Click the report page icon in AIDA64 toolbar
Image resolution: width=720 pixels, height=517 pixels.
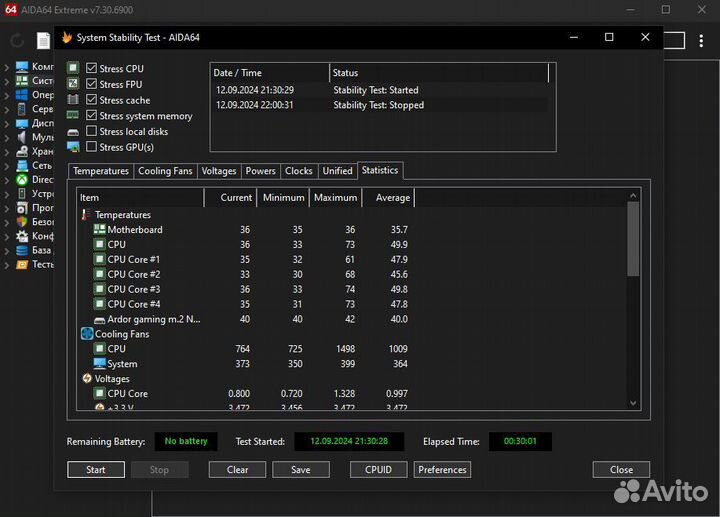tap(43, 40)
